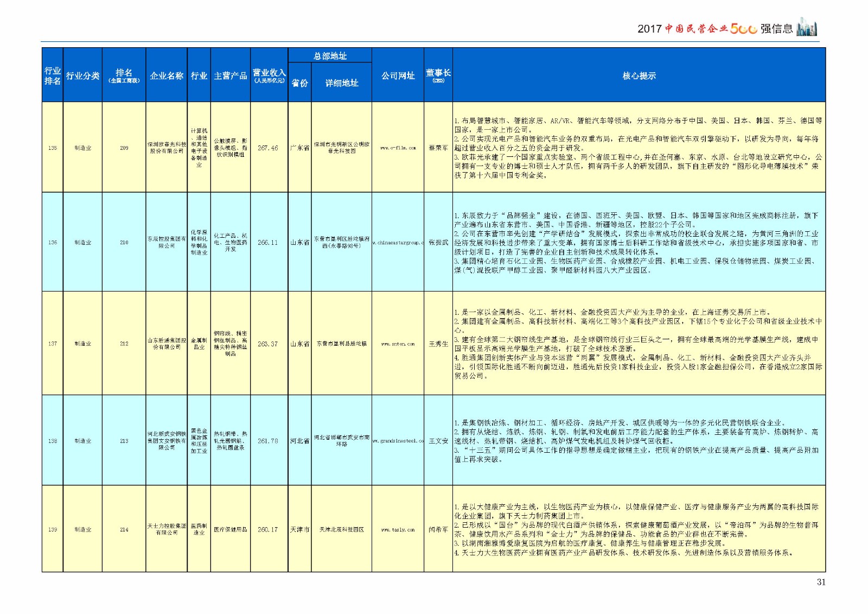Open website link www.tasly.com
868x614 pixels.
[x=398, y=529]
